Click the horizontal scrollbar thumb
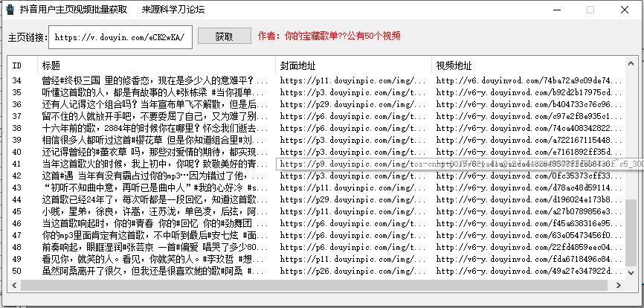Image resolution: width=644 pixels, height=308 pixels. click(x=313, y=285)
